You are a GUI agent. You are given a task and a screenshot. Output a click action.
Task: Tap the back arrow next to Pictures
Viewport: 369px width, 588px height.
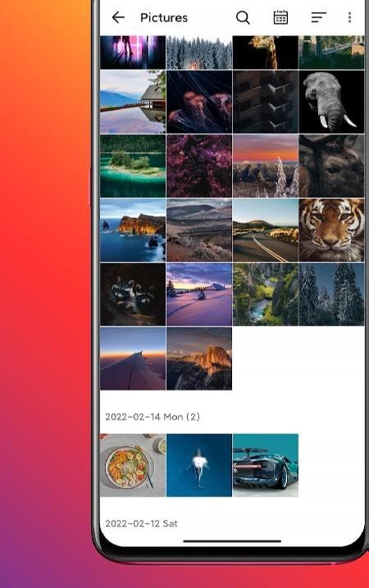click(x=118, y=17)
